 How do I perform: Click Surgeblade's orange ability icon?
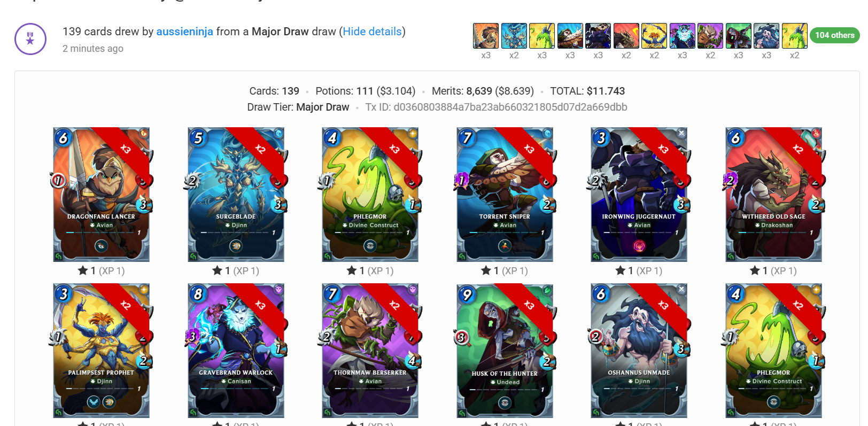pyautogui.click(x=236, y=246)
